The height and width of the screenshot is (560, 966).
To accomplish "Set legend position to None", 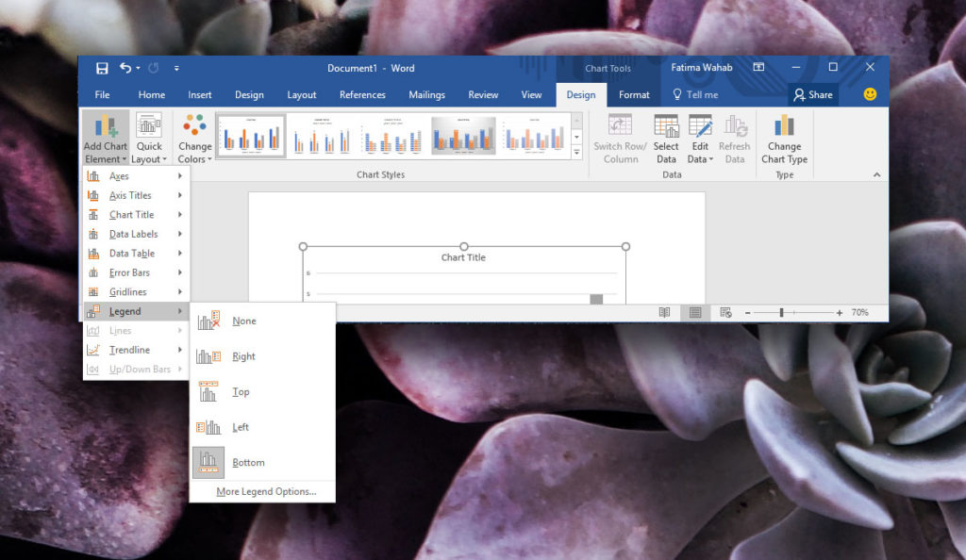I will tap(243, 321).
